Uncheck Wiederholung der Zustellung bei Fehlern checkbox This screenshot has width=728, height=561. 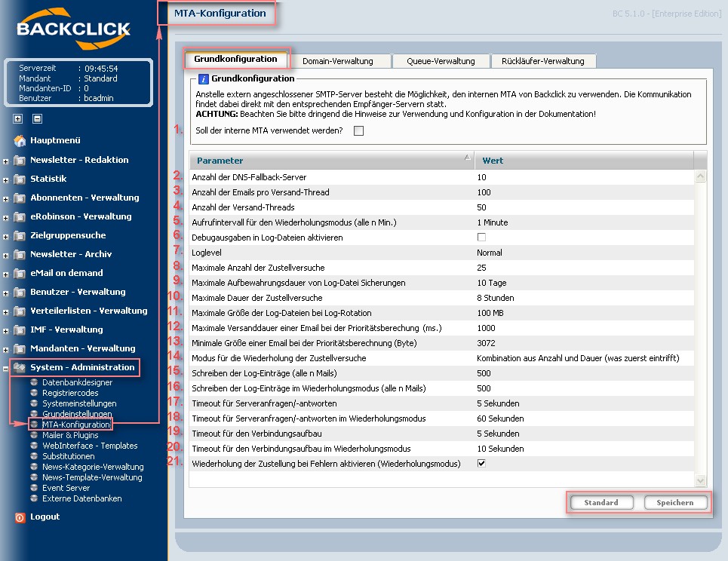pos(481,463)
